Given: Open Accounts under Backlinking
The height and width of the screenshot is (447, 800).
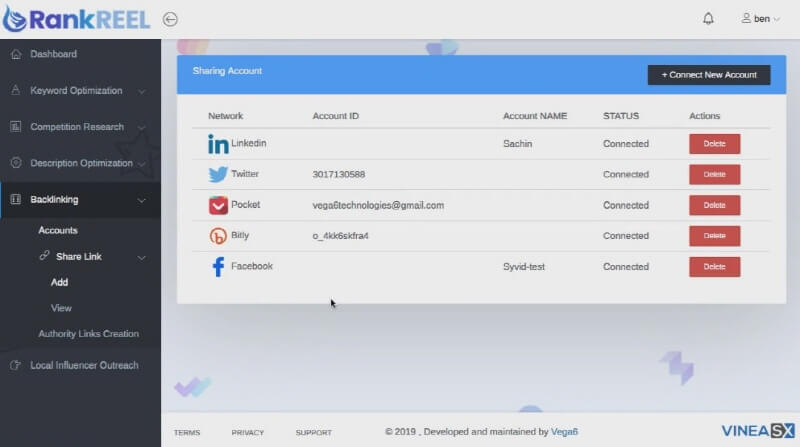Looking at the screenshot, I should click(x=58, y=230).
